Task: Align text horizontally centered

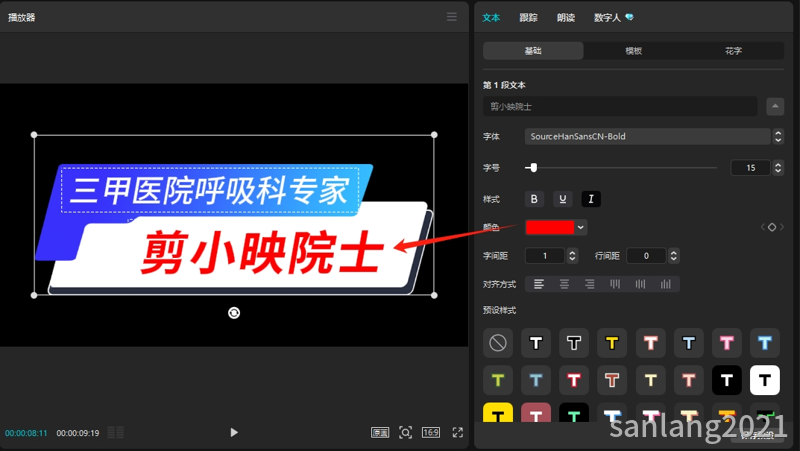Action: pos(564,284)
